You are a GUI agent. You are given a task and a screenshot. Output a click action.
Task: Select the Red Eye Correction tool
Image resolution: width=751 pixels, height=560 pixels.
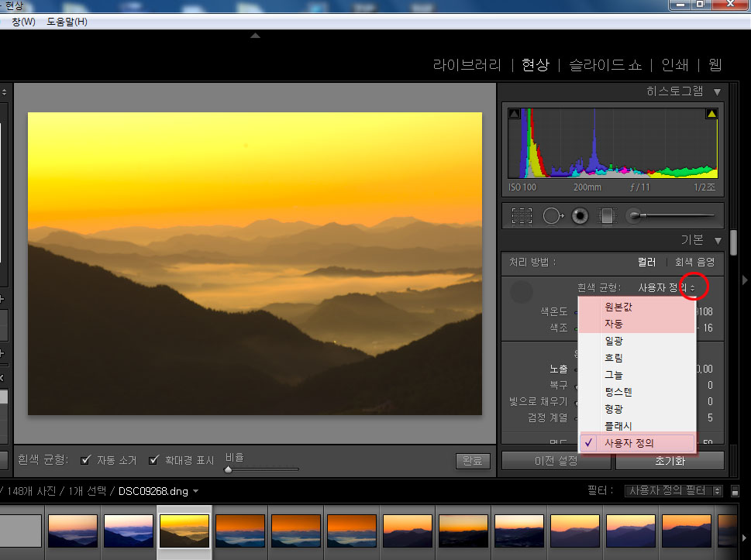click(x=579, y=216)
